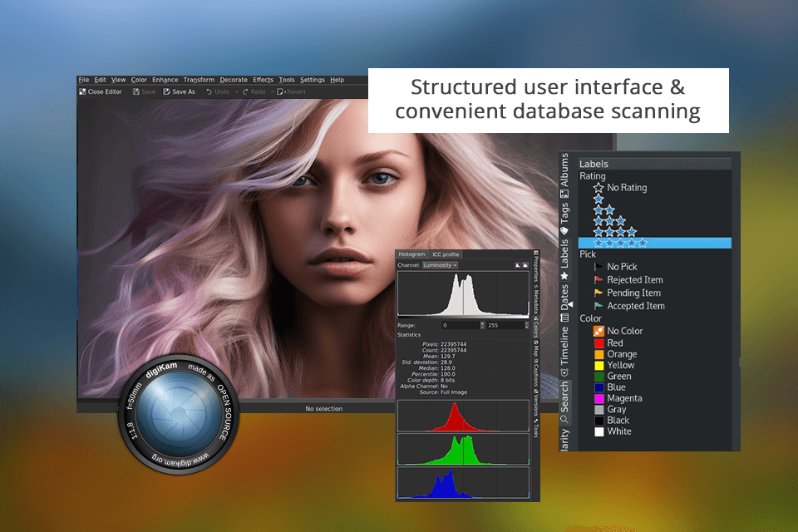Open the Labels sidebar tab
Image resolution: width=798 pixels, height=532 pixels.
(564, 259)
